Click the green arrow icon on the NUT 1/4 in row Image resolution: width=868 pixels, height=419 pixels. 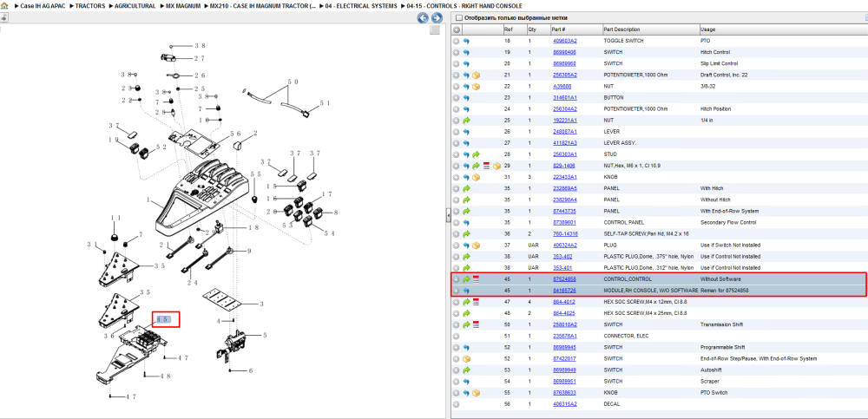tap(466, 120)
